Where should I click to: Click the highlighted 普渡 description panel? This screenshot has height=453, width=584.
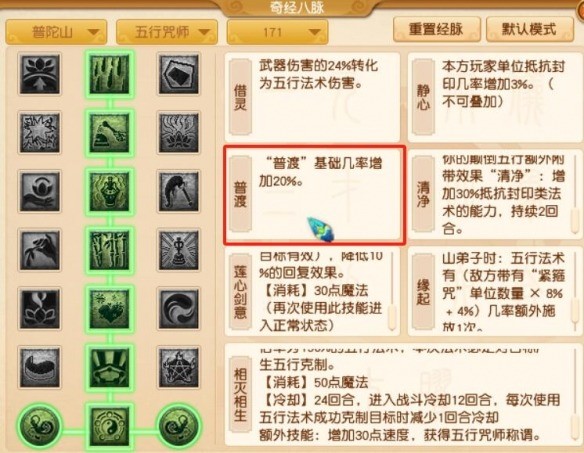coord(315,195)
